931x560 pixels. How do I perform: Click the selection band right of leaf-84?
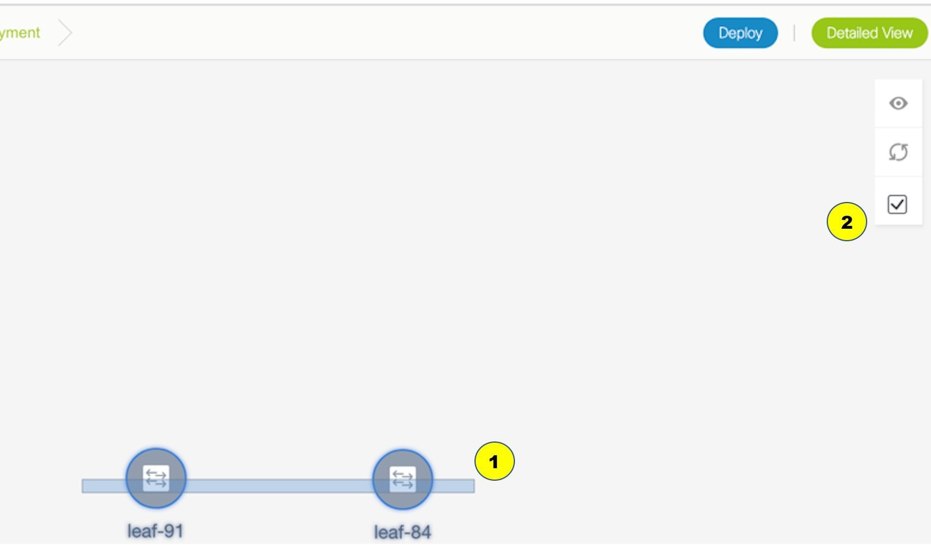pyautogui.click(x=454, y=486)
